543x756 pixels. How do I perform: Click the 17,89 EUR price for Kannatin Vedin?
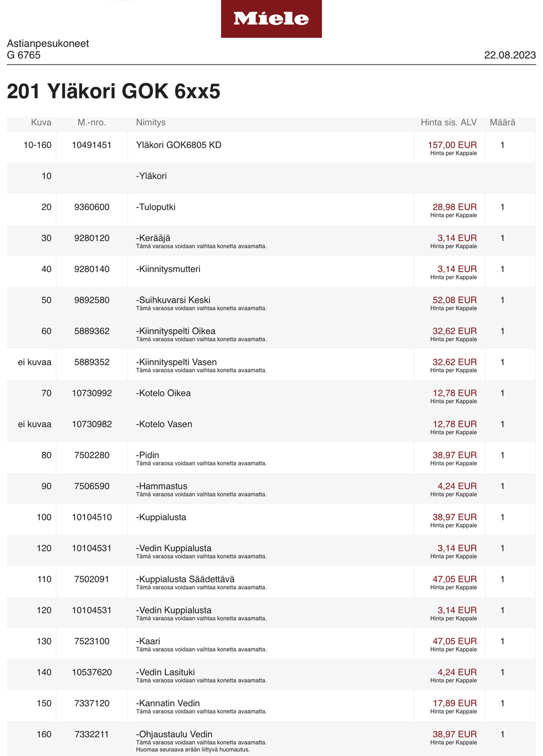click(x=454, y=703)
